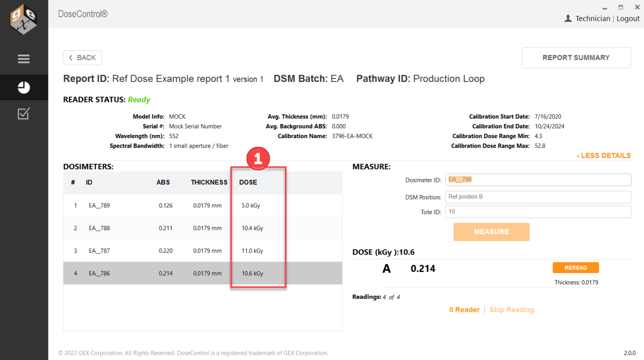Viewport: 644px width, 360px height.
Task: Click the Thickness: 0.0179 reading label
Action: click(576, 282)
